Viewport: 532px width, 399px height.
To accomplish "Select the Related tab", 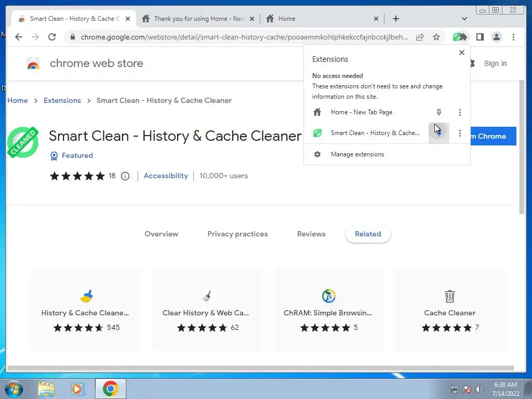I will 368,234.
